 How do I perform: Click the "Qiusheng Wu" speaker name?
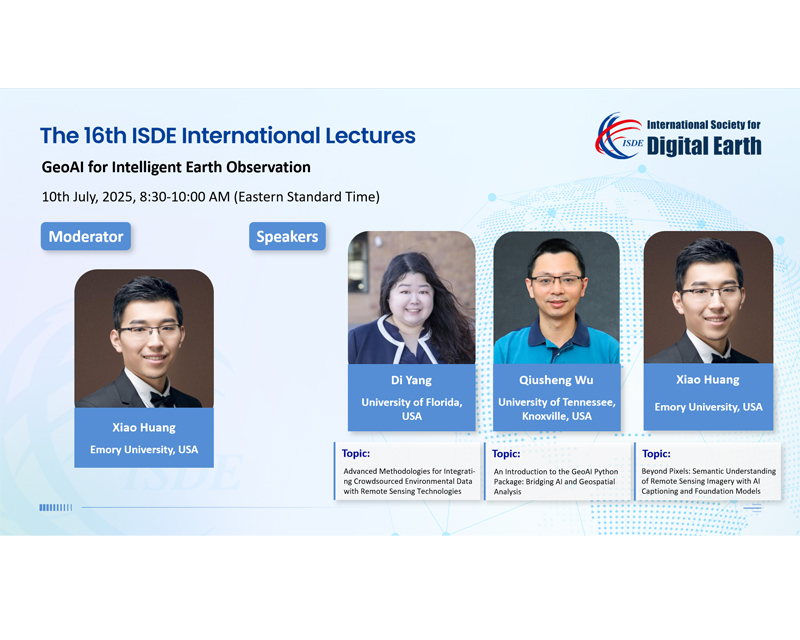(x=556, y=380)
